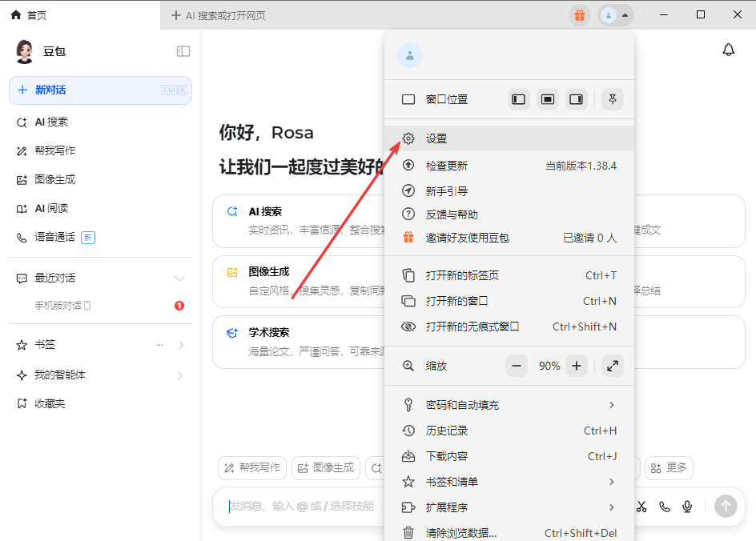
Task: Expand the 书签 chevron
Action: point(181,345)
